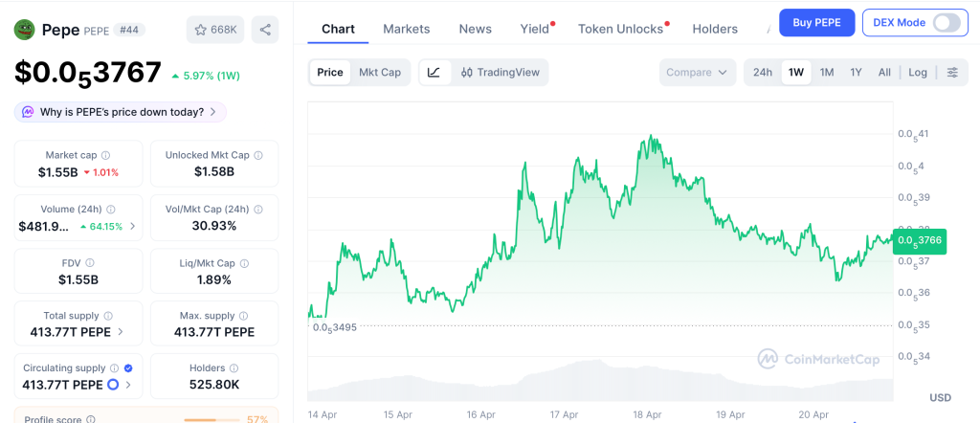
Task: Switch to the Markets tab
Action: point(407,29)
